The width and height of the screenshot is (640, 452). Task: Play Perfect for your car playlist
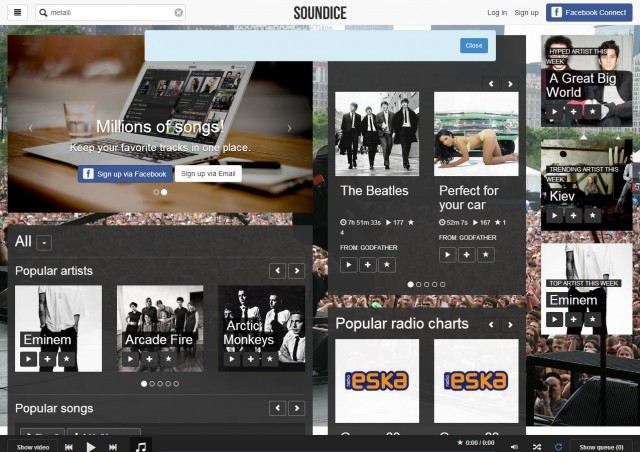tap(447, 255)
